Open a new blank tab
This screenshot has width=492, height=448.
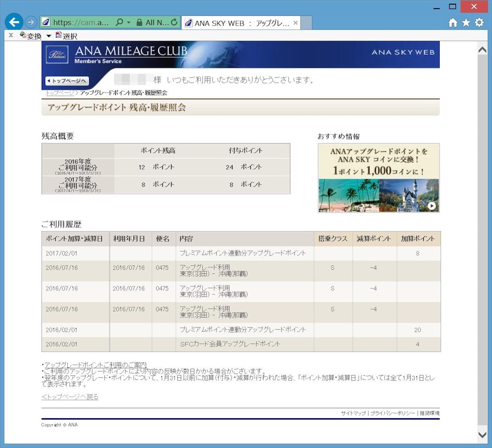pos(306,23)
